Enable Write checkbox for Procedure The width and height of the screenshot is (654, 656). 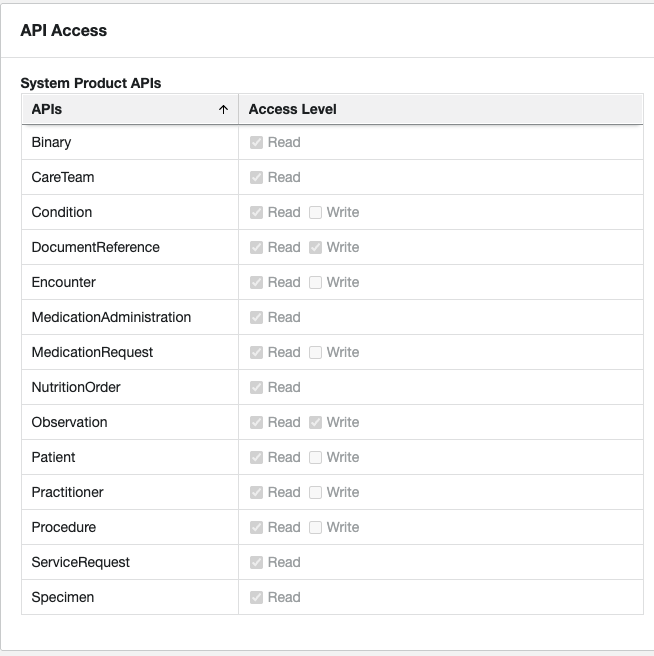coord(315,527)
